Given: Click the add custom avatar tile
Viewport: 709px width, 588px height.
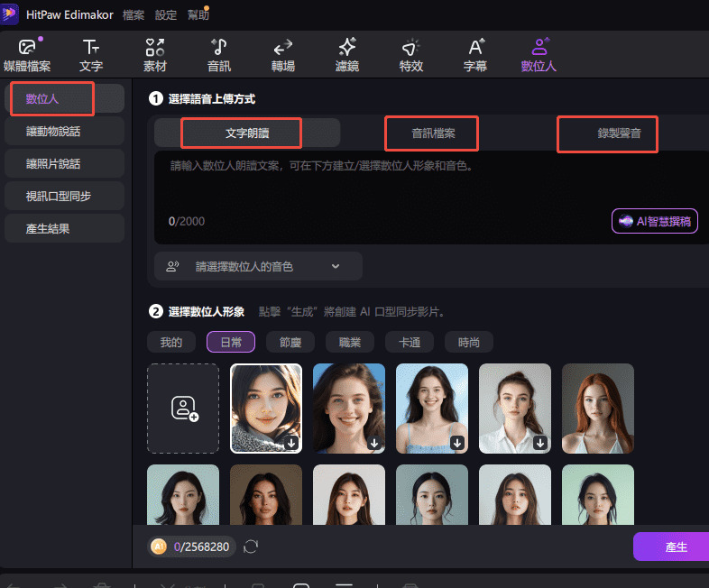Looking at the screenshot, I should pyautogui.click(x=183, y=409).
